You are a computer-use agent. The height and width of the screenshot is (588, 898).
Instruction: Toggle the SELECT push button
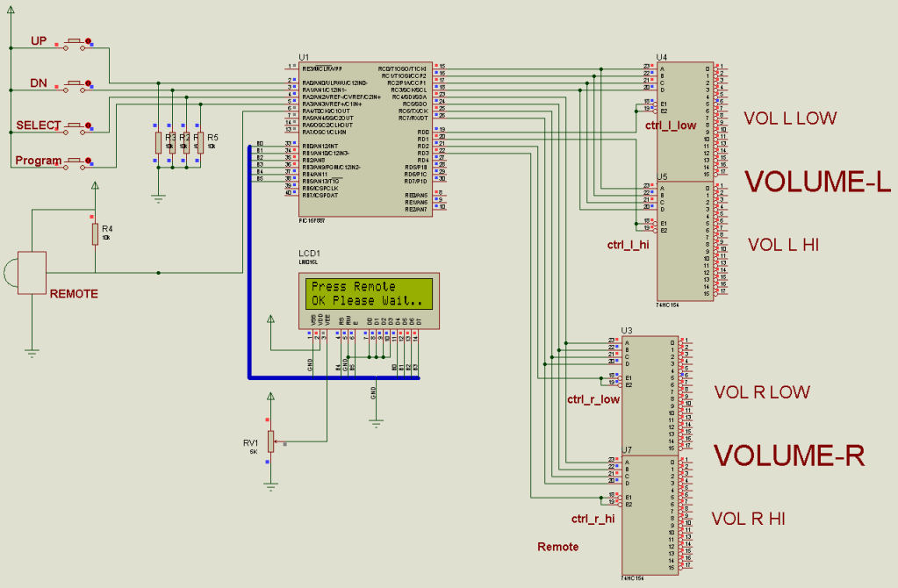pyautogui.click(x=76, y=125)
